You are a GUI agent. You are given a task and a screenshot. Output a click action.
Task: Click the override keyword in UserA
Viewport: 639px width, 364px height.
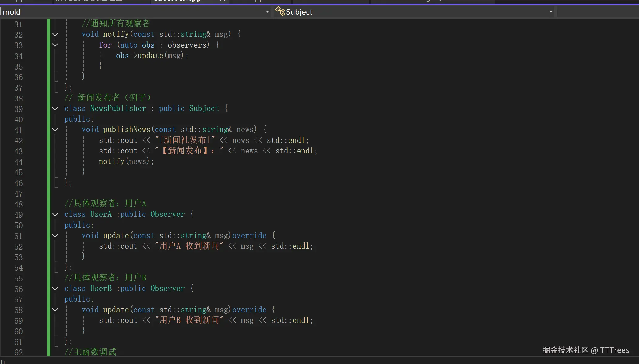pos(249,236)
